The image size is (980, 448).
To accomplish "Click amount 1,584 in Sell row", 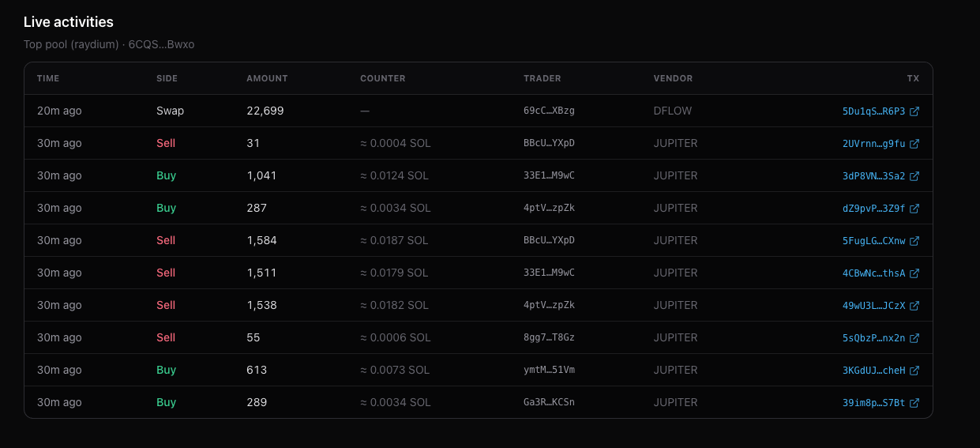I will [x=261, y=240].
